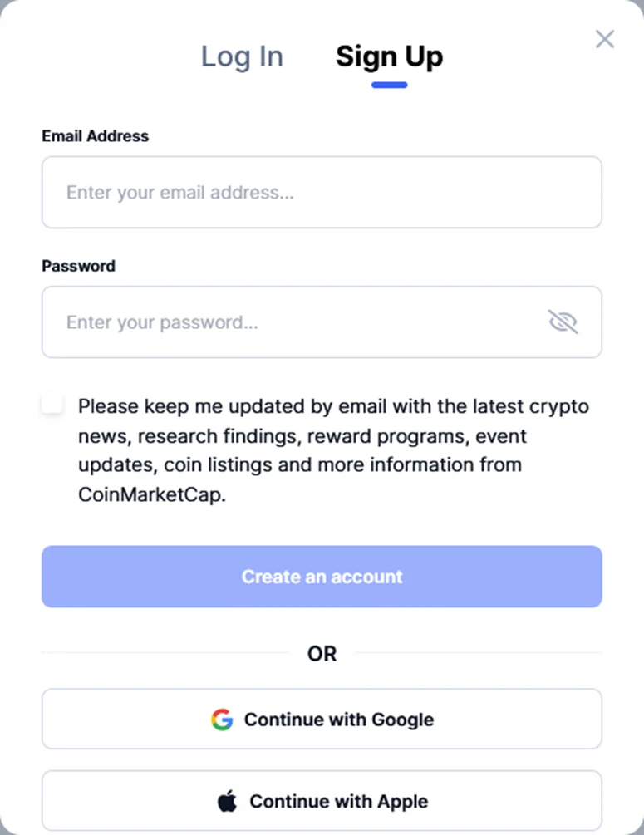The width and height of the screenshot is (644, 835).
Task: Select the Sign Up tab
Action: tap(390, 56)
